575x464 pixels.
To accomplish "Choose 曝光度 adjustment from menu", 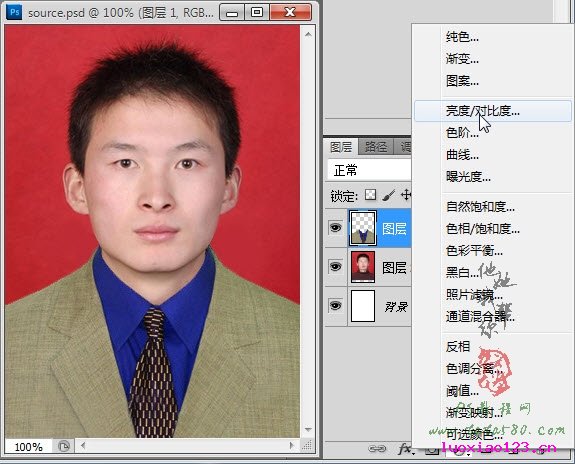I will pyautogui.click(x=468, y=177).
